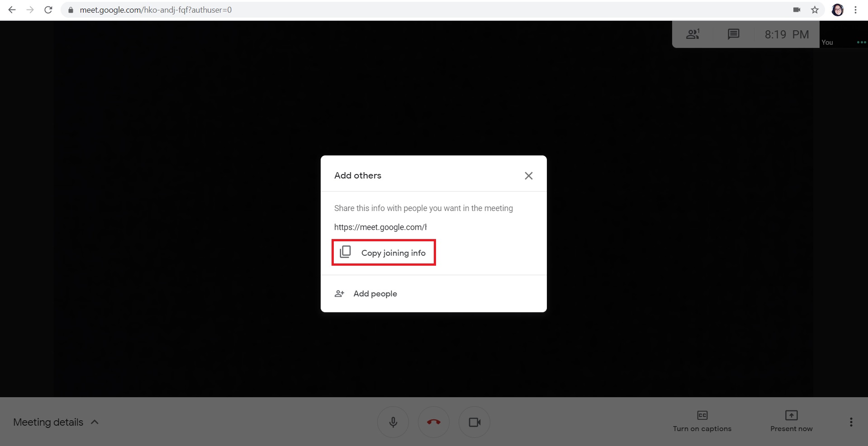Bookmark the page with the star

[815, 9]
